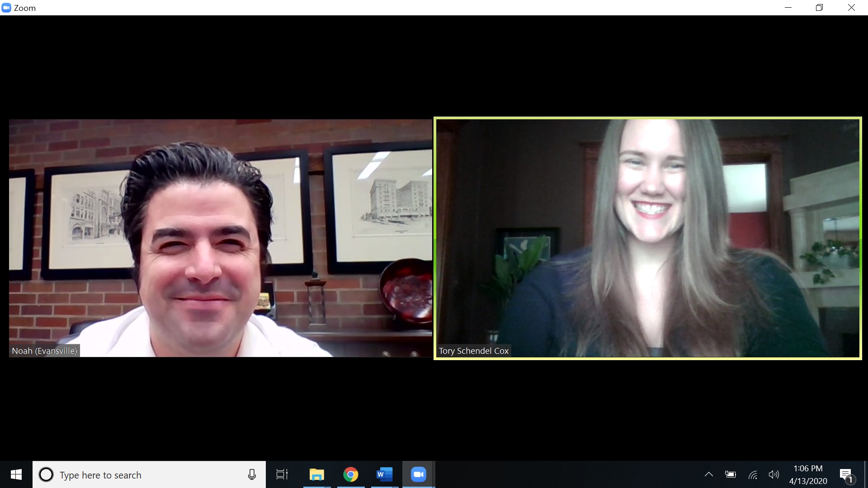
Task: Click the speaker volume icon
Action: pos(774,474)
